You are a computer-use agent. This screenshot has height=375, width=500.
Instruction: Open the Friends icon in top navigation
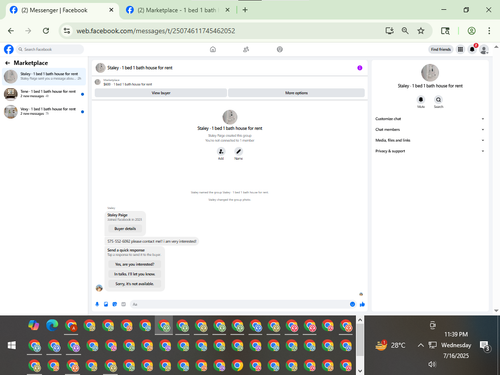pyautogui.click(x=246, y=49)
